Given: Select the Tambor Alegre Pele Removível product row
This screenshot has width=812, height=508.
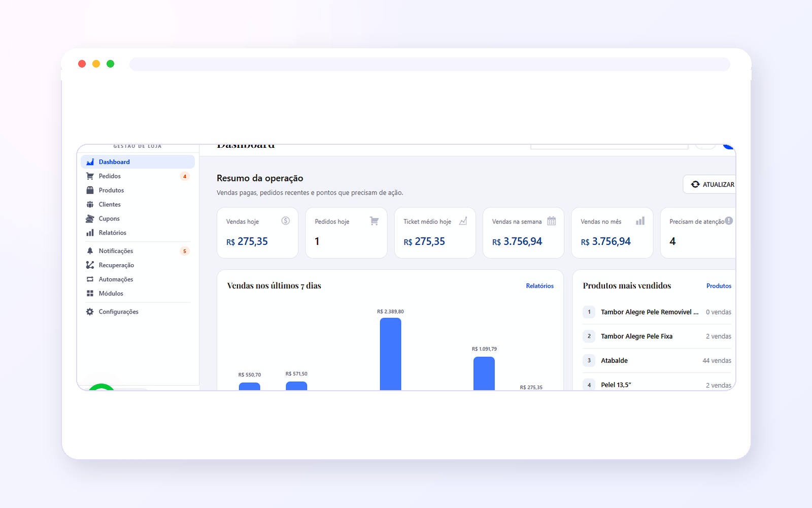Looking at the screenshot, I should (x=657, y=312).
